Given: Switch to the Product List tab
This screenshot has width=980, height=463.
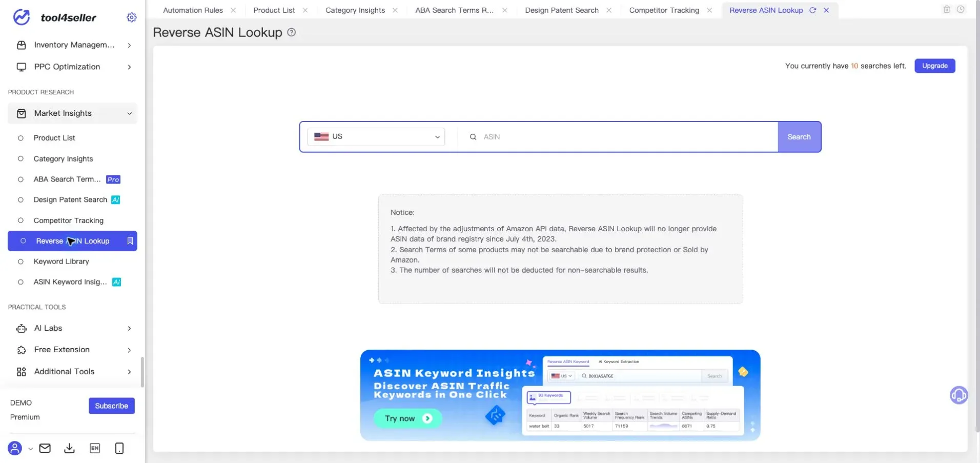Looking at the screenshot, I should (274, 10).
